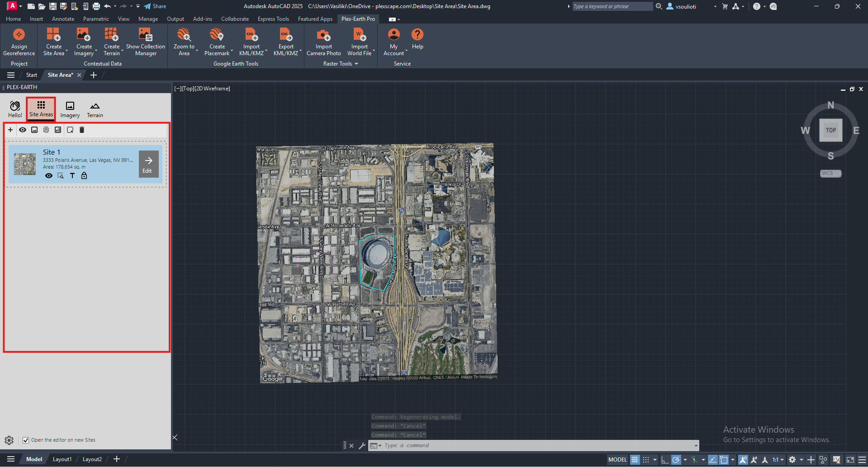Click Import World File icon

360,35
